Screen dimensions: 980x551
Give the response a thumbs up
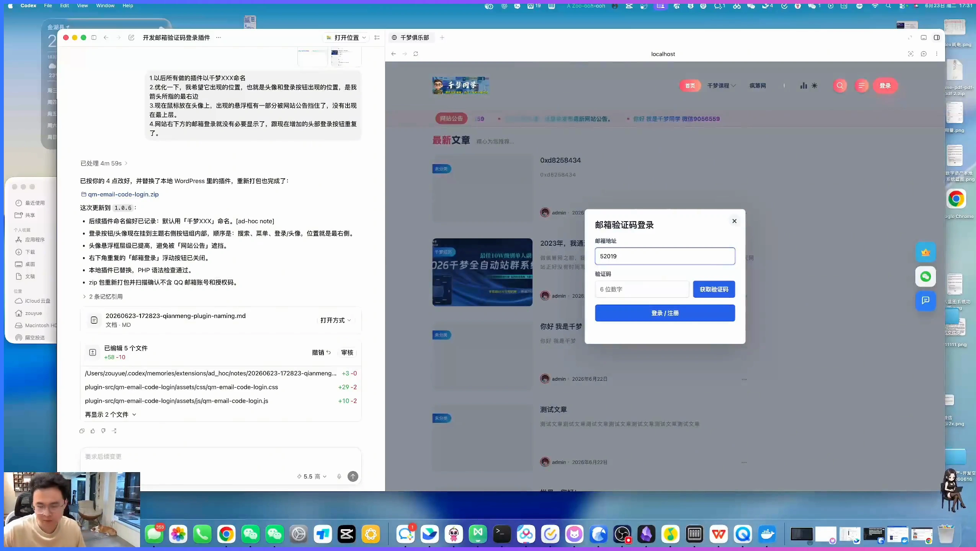(93, 431)
